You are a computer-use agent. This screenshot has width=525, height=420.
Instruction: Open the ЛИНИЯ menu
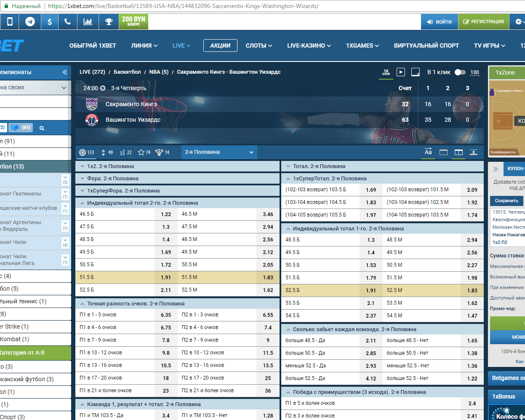coord(144,45)
